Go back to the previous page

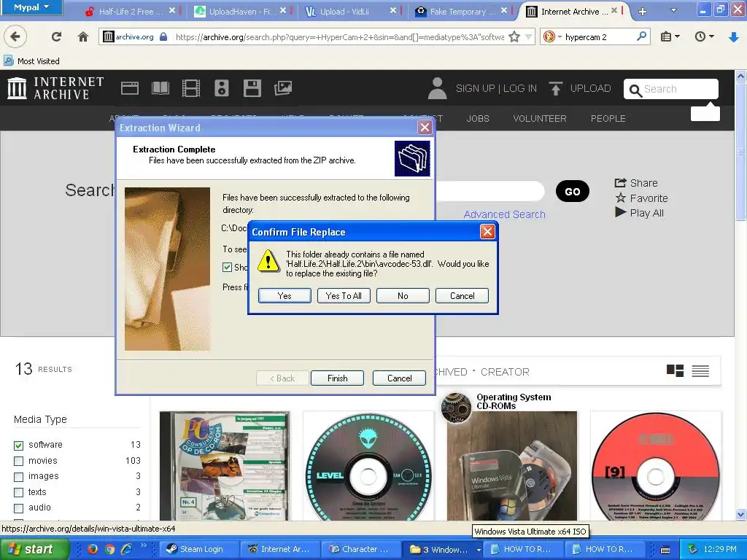pos(15,36)
